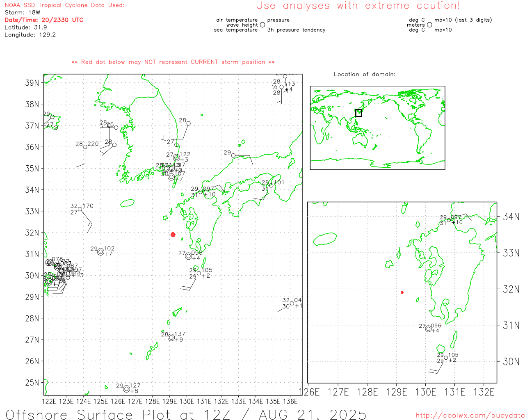Click the red storm dot in inset map
Screen dimensions: 525x420
point(402,292)
